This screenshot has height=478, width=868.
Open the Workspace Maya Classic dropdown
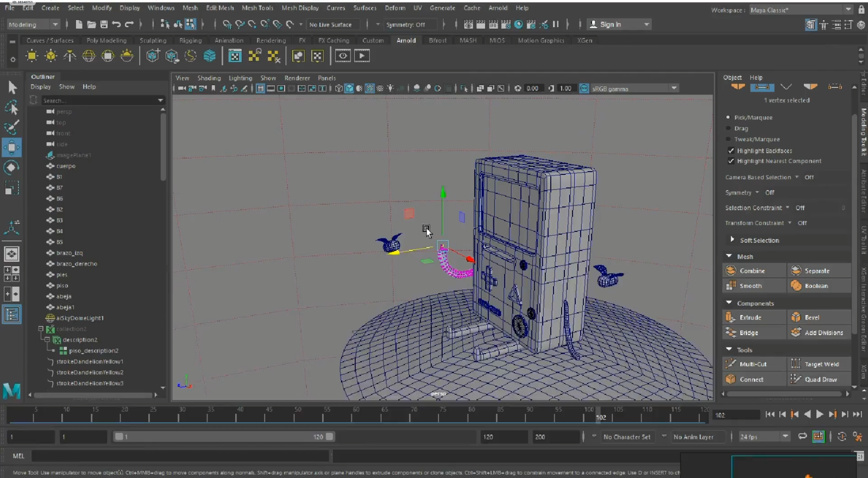tap(801, 10)
